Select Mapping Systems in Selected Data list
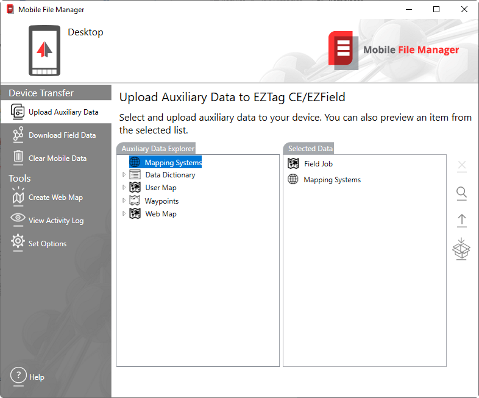This screenshot has width=479, height=398. click(332, 180)
